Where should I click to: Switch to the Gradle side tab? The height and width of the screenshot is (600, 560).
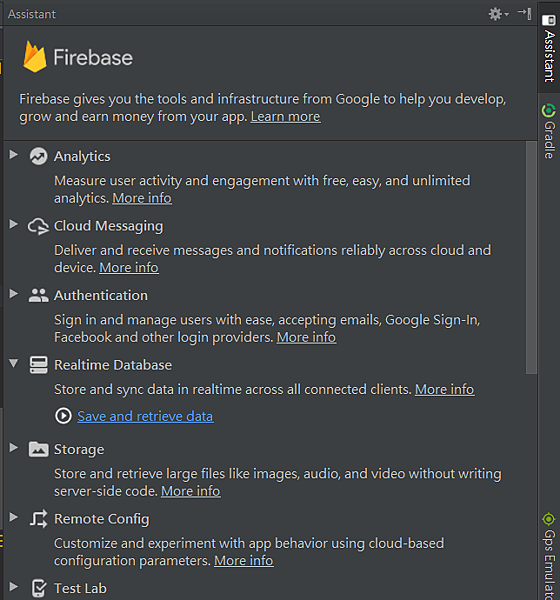(x=549, y=131)
